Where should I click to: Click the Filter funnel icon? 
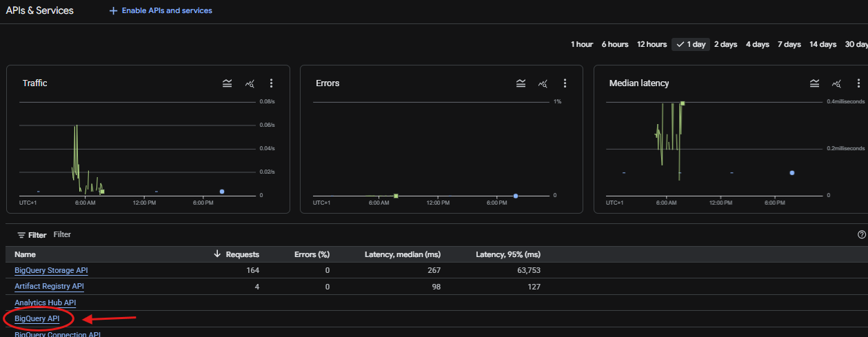tap(21, 235)
